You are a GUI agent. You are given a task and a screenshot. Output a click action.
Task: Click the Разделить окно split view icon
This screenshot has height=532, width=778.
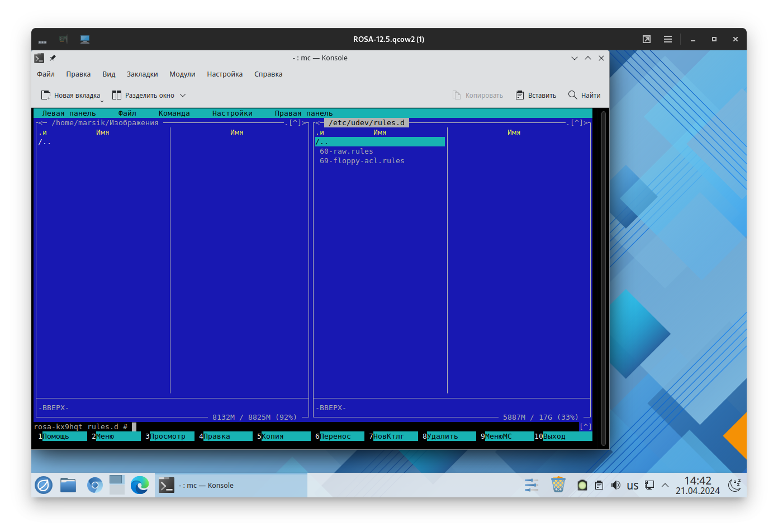[117, 95]
